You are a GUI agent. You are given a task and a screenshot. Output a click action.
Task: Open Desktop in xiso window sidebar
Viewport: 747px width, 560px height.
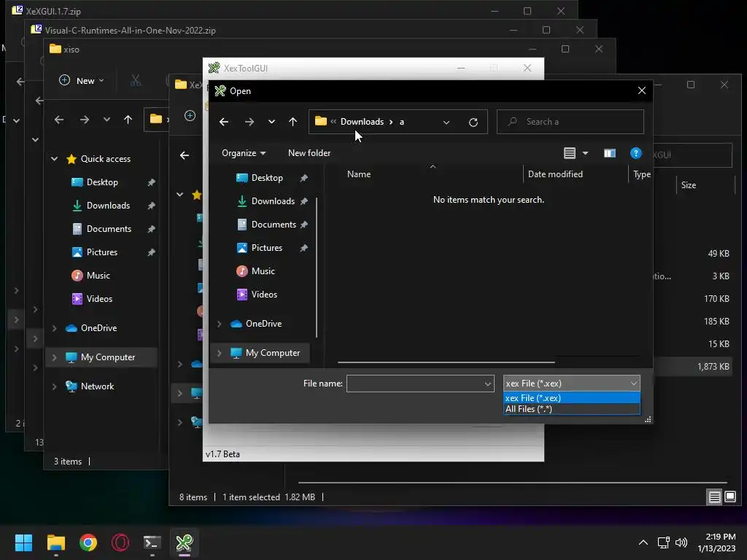coord(102,182)
